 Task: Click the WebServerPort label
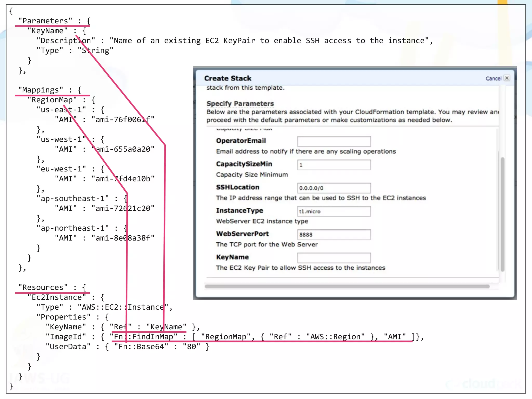click(x=242, y=234)
